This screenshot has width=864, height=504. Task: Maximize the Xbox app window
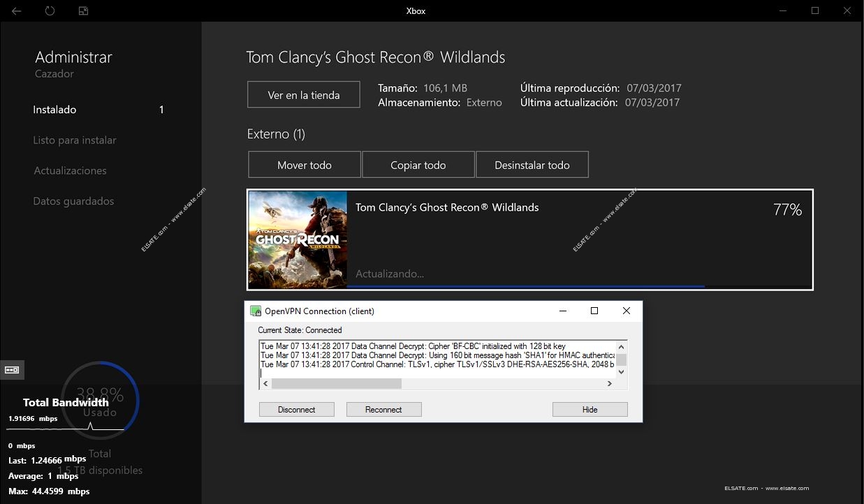tap(815, 11)
